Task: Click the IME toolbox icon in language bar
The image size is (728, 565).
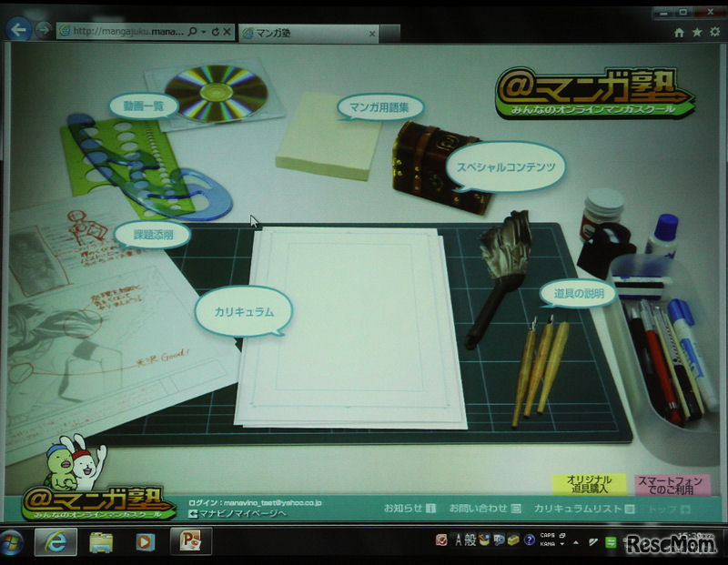Action: click(x=513, y=540)
